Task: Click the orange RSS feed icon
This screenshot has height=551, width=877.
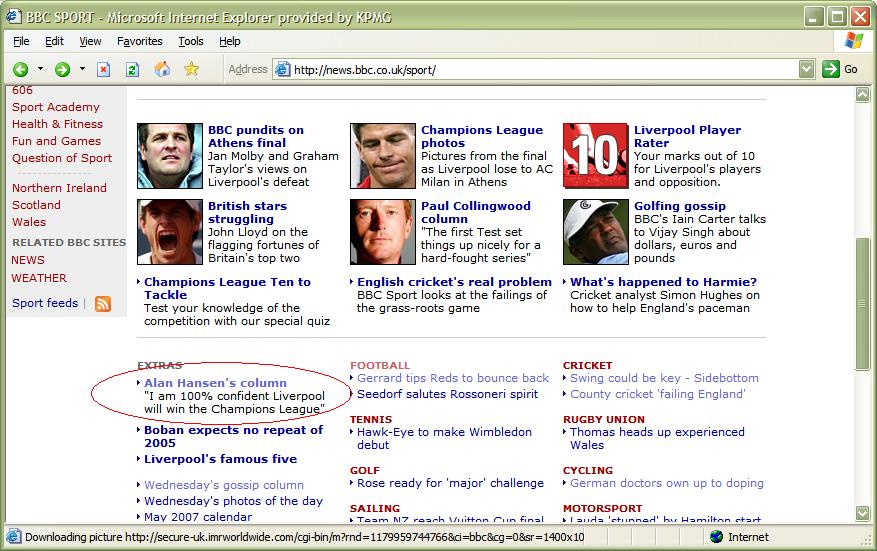Action: [102, 304]
